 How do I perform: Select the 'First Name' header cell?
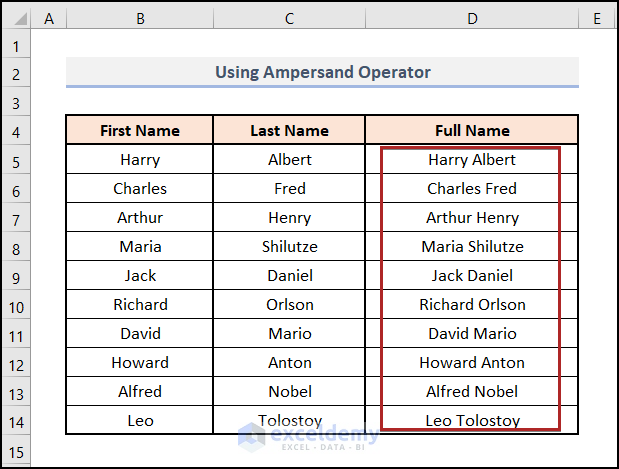coord(140,131)
